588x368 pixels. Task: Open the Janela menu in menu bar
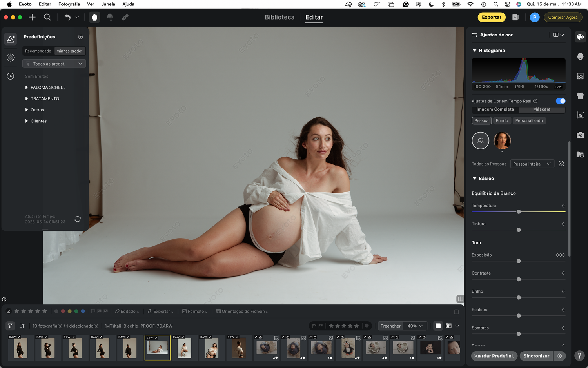click(x=108, y=4)
